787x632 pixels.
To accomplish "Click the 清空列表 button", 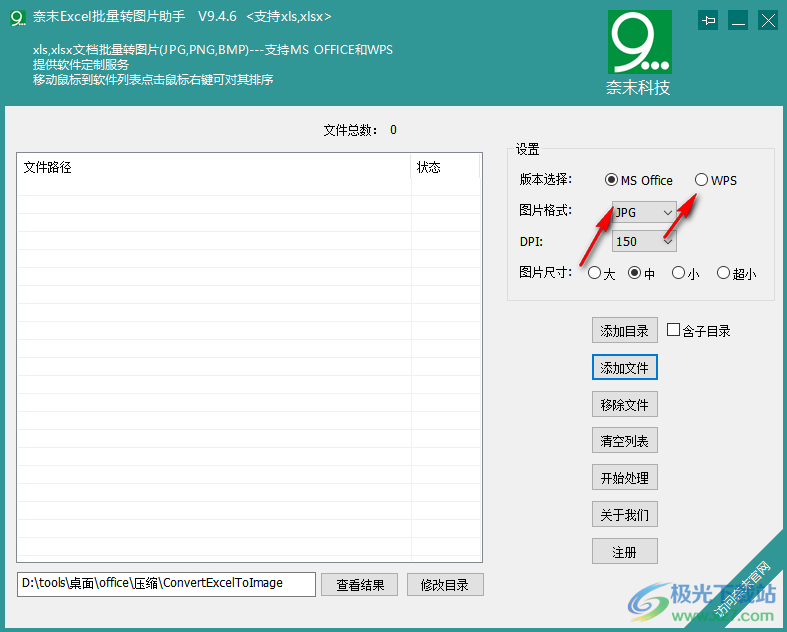I will 624,441.
